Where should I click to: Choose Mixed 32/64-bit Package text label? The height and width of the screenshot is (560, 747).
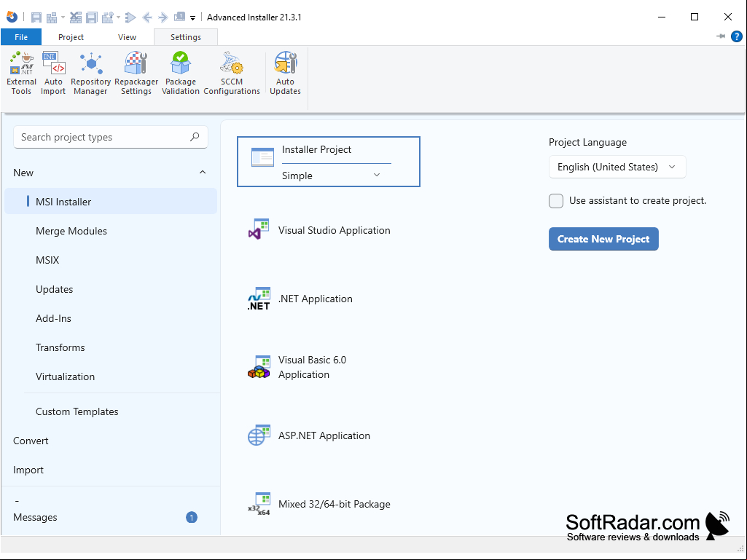pyautogui.click(x=334, y=504)
